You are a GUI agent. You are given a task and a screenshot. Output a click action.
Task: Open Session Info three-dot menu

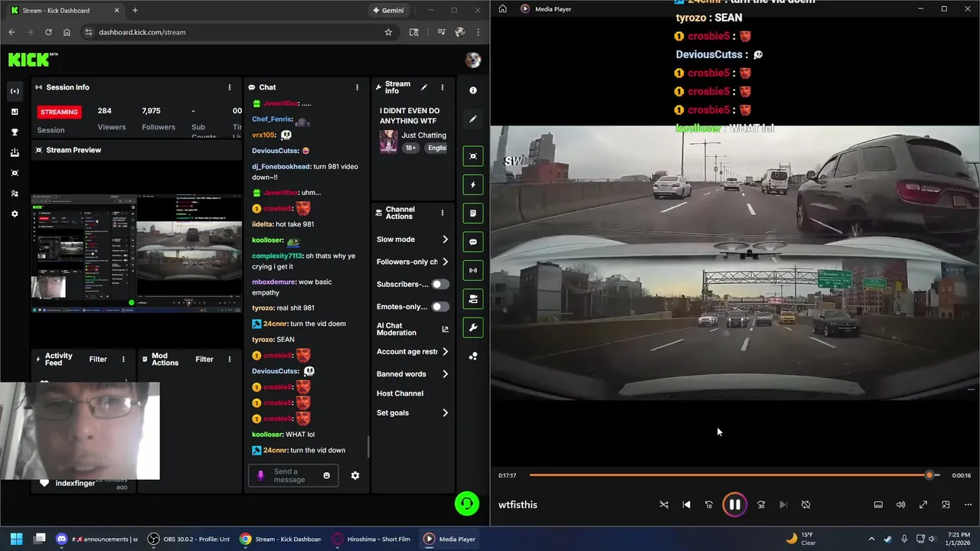point(229,87)
